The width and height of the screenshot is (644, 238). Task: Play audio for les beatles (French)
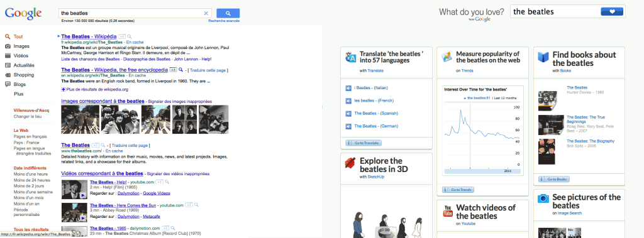tap(348, 100)
